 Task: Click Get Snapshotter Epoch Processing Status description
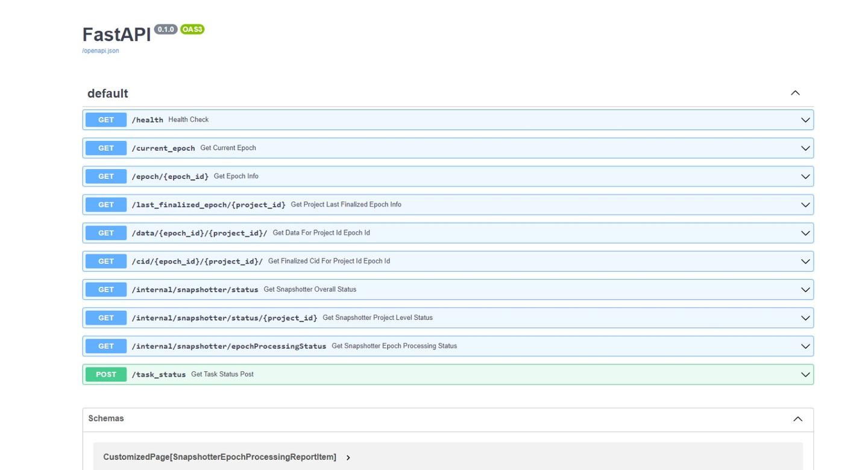coord(394,346)
